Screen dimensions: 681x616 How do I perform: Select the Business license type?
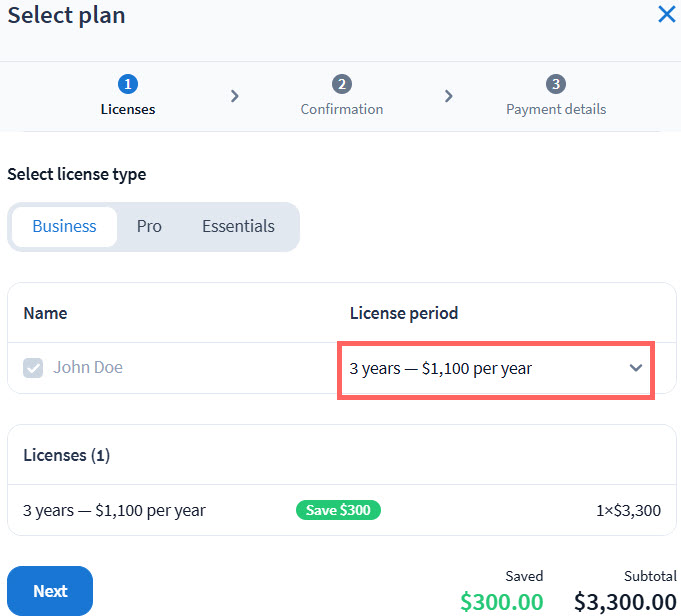pos(64,226)
